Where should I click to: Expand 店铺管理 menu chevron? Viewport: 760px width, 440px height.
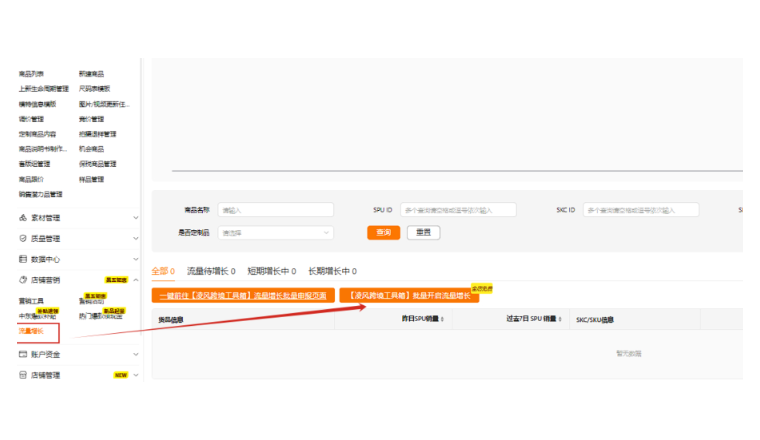pos(136,375)
